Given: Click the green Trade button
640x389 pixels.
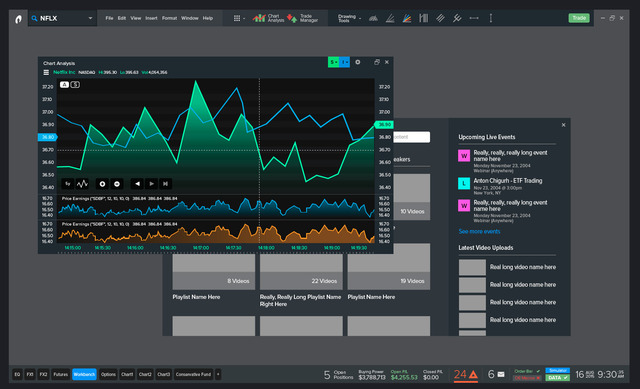Looking at the screenshot, I should tap(579, 18).
